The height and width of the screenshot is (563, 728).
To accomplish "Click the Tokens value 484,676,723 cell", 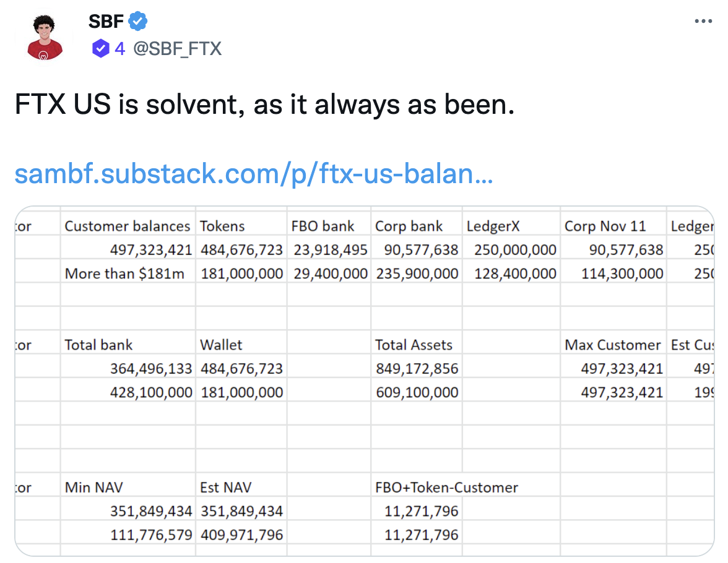I will pyautogui.click(x=241, y=250).
